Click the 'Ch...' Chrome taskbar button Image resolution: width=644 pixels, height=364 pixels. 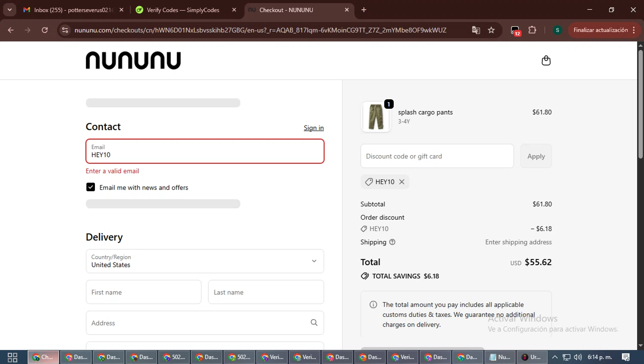click(43, 357)
